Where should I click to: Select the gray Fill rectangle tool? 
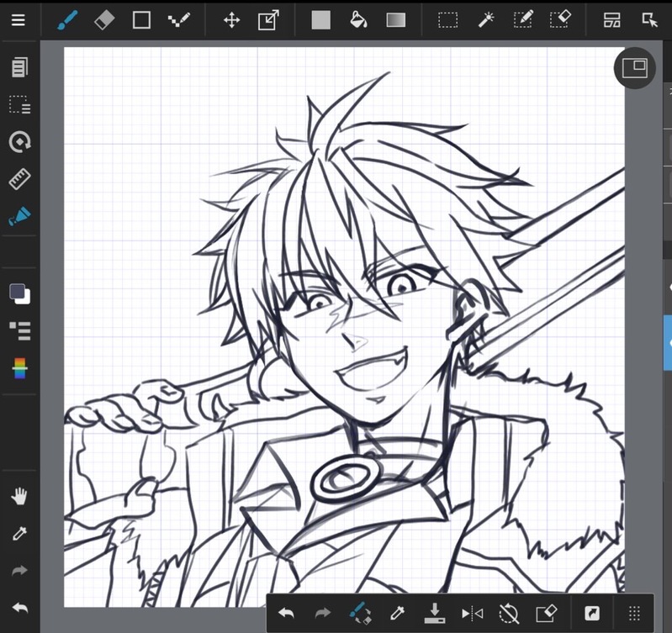click(321, 20)
